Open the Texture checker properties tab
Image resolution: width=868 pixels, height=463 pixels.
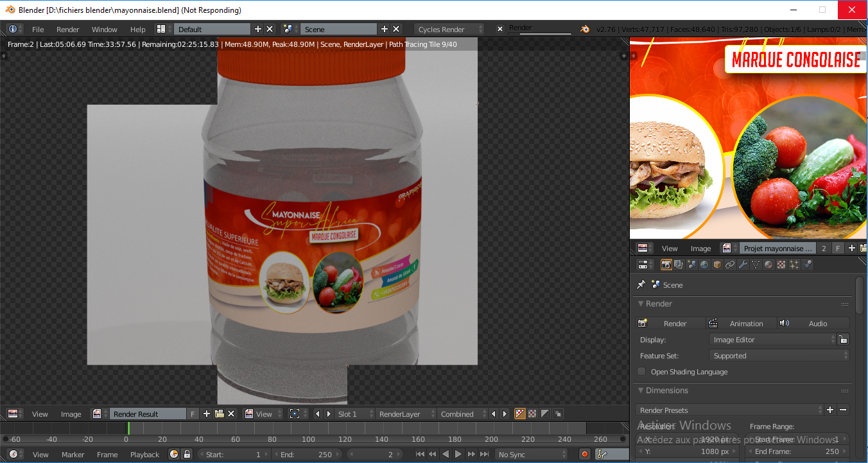coord(781,265)
